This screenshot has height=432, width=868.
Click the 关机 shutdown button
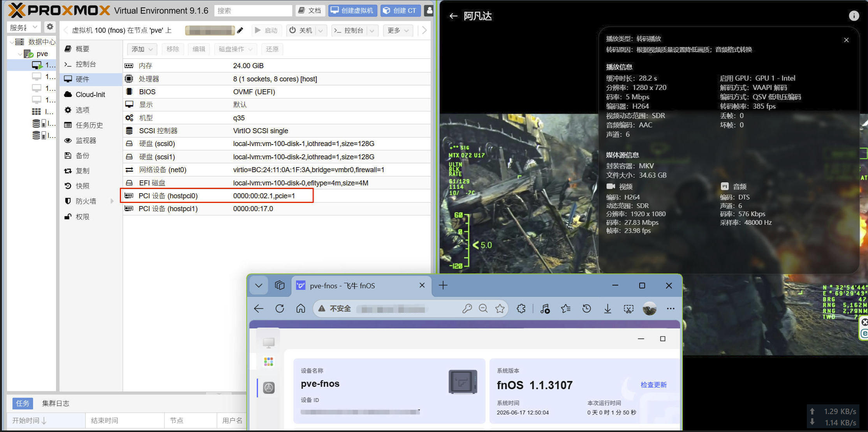(301, 30)
